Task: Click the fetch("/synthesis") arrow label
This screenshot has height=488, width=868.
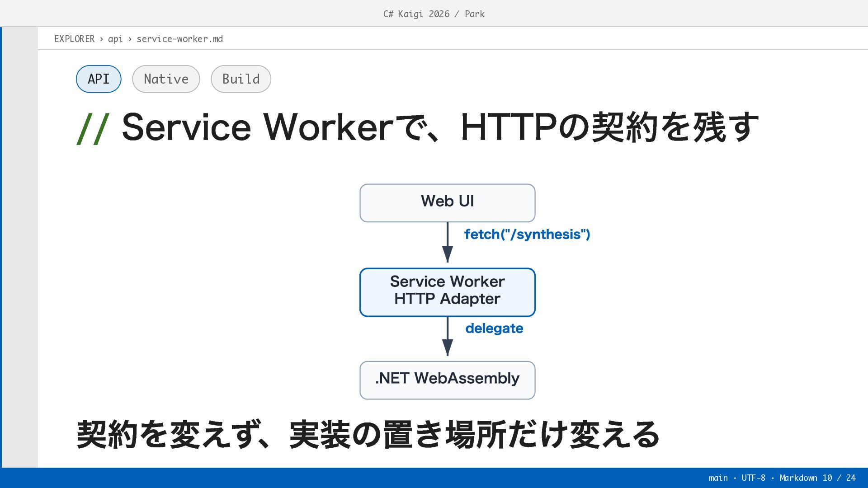Action: 527,235
